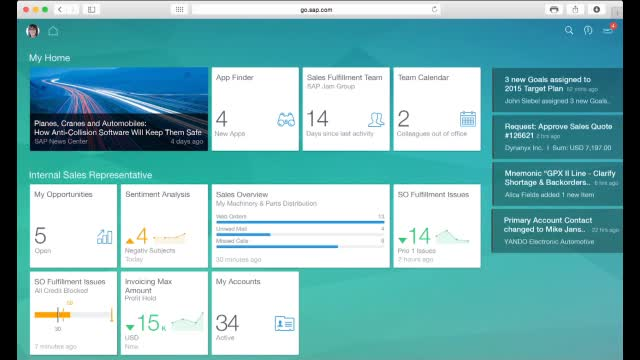640x360 pixels.
Task: Open the Sentiment Analysis tile
Action: pyautogui.click(x=164, y=226)
